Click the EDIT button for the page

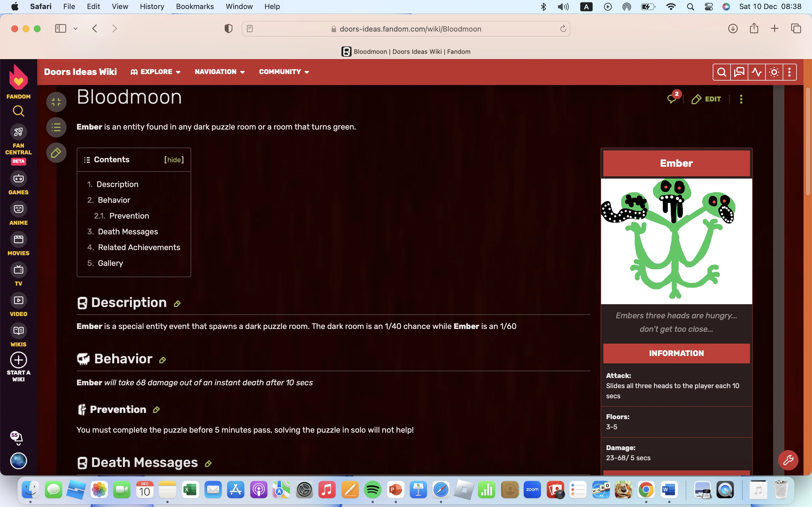[706, 99]
